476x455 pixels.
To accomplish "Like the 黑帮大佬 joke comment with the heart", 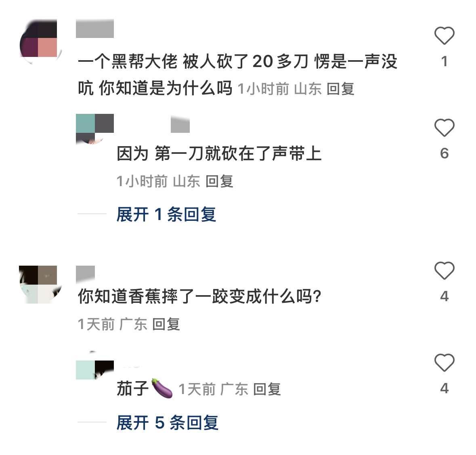I will (444, 36).
